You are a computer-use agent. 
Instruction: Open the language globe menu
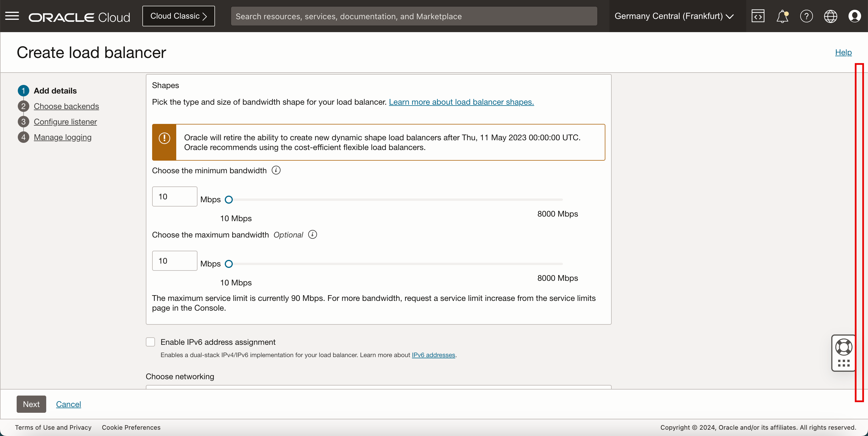(x=830, y=16)
